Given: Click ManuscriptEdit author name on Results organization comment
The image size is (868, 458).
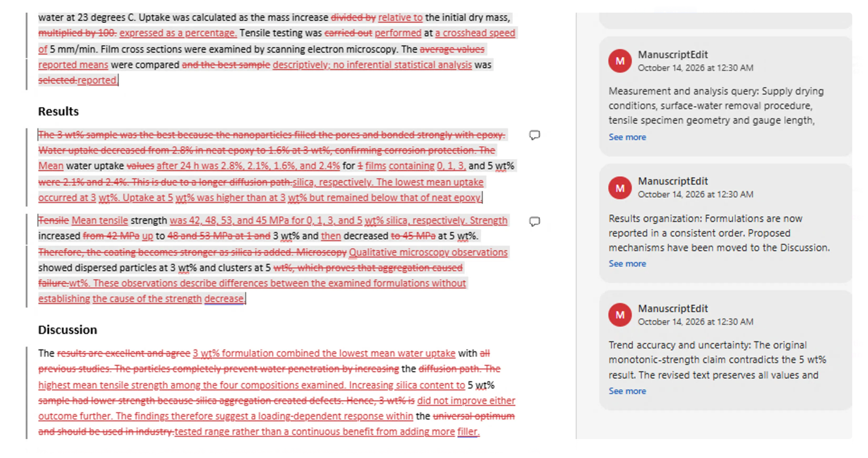Looking at the screenshot, I should click(x=673, y=181).
